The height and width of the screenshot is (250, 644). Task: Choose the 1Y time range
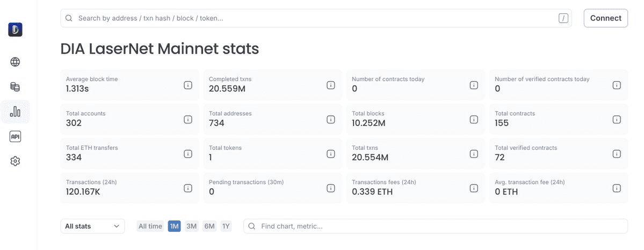(x=226, y=226)
